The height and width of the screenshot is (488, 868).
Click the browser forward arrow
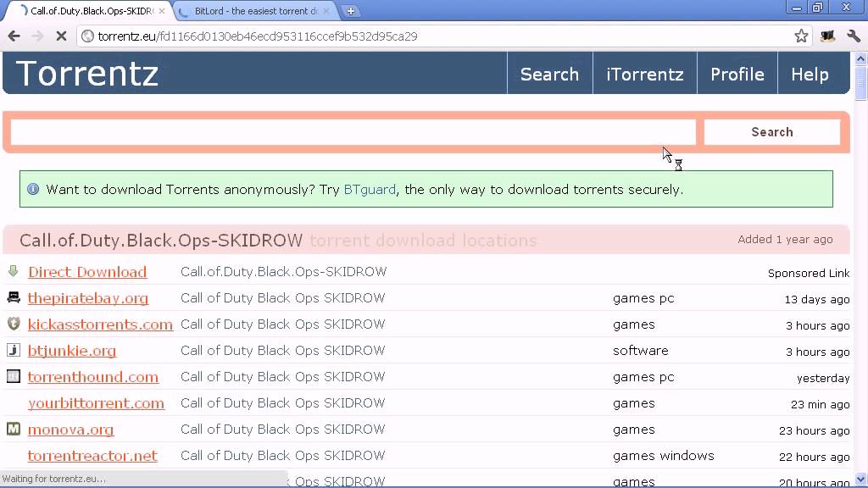coord(37,36)
